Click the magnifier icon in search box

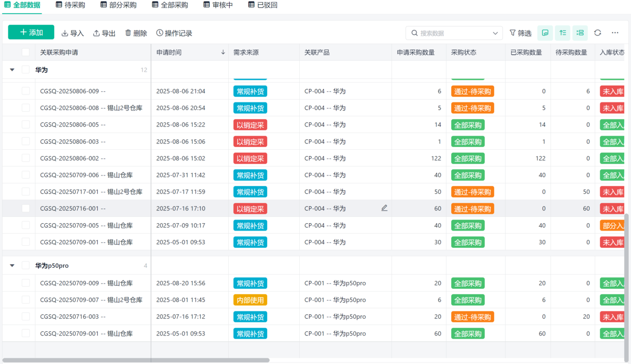[x=414, y=33]
